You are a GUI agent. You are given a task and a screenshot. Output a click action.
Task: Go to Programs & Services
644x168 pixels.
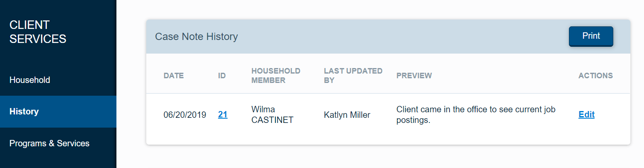tap(58, 143)
